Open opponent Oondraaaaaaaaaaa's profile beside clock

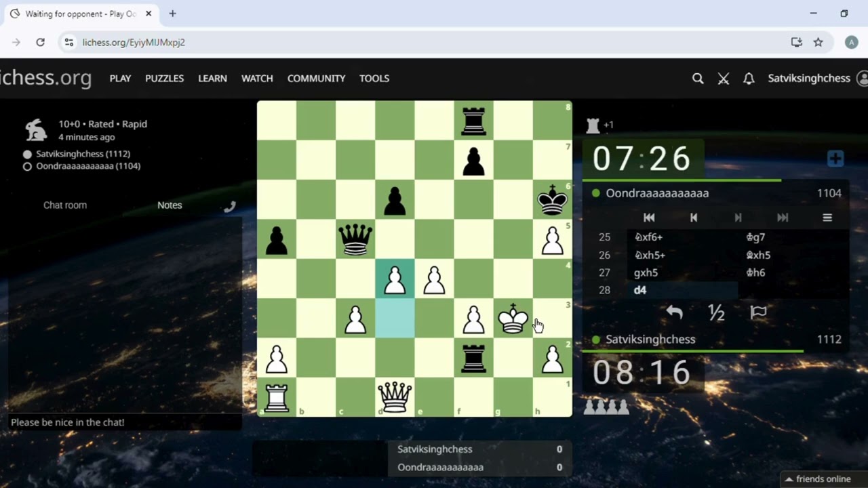pos(657,193)
